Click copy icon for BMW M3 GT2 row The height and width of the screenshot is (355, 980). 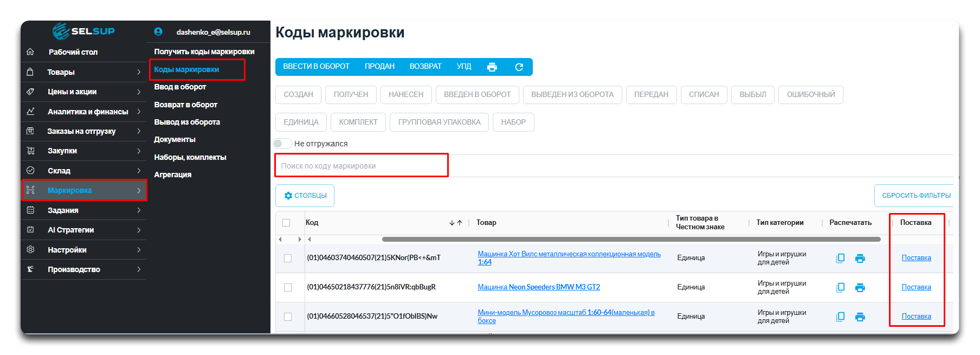[x=840, y=287]
